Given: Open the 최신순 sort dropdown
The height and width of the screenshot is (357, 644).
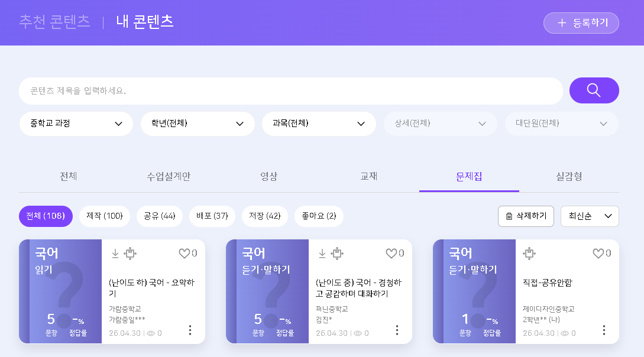Looking at the screenshot, I should (x=589, y=216).
